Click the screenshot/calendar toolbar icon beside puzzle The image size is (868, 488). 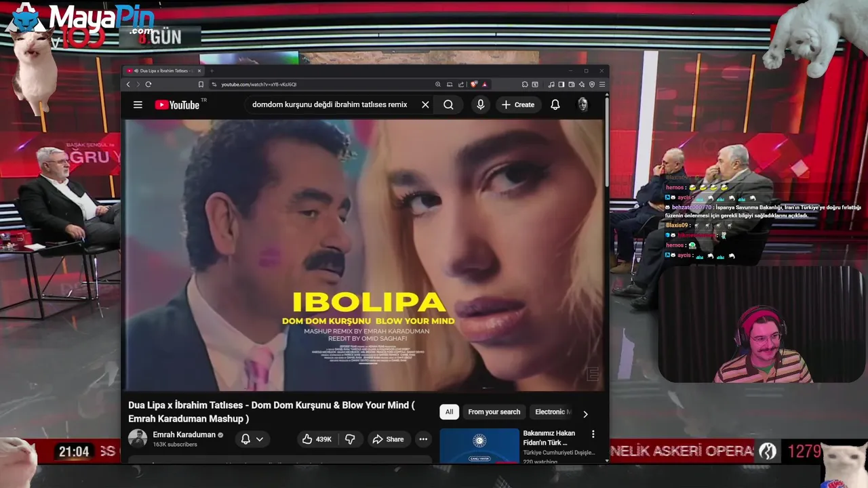click(x=535, y=84)
